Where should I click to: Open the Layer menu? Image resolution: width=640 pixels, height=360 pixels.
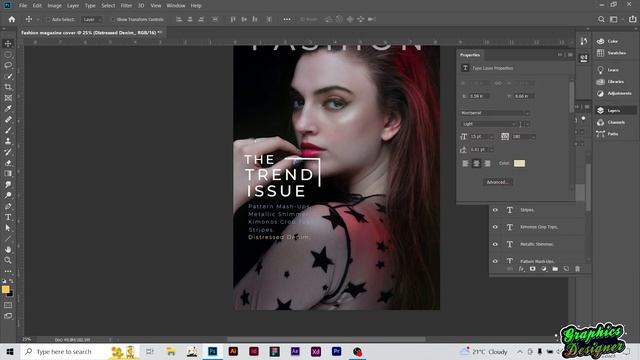coord(73,6)
